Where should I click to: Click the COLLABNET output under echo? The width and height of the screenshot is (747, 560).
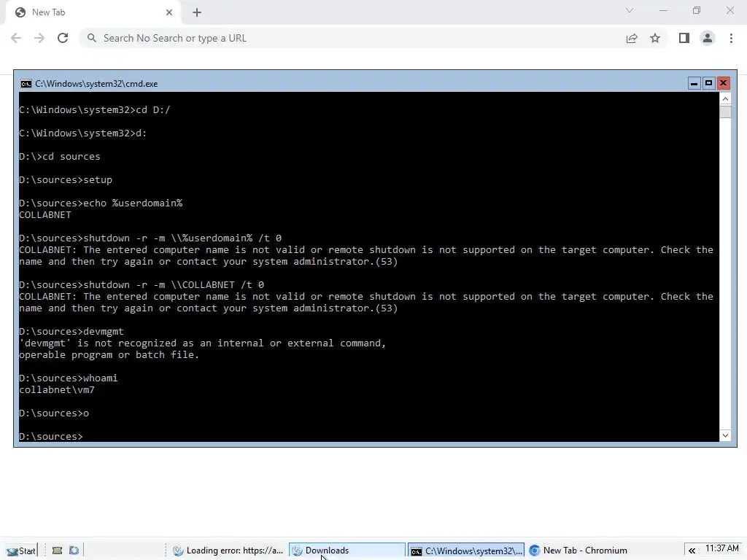click(x=44, y=215)
